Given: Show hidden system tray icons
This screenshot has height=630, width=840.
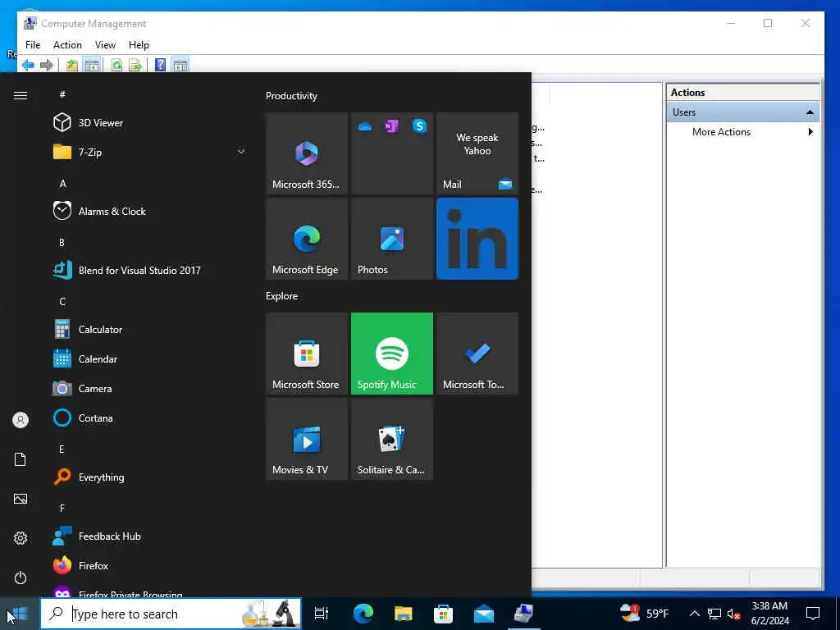Looking at the screenshot, I should coord(694,614).
